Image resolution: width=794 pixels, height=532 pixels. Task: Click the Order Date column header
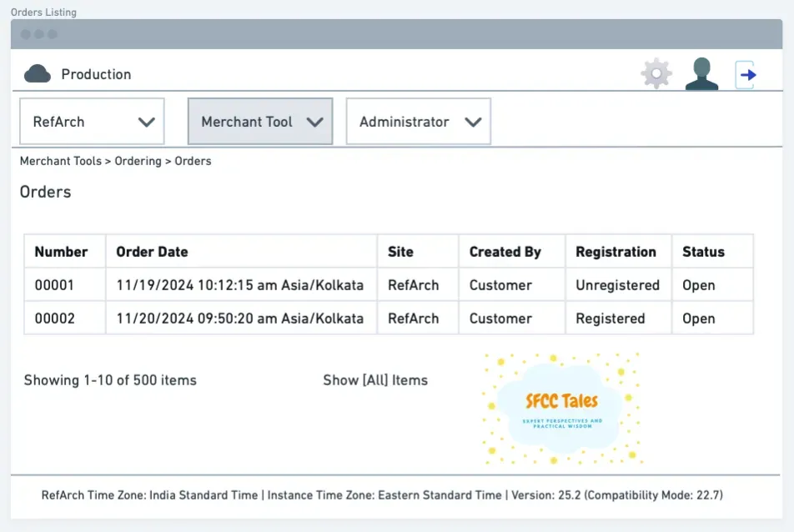[x=152, y=251]
